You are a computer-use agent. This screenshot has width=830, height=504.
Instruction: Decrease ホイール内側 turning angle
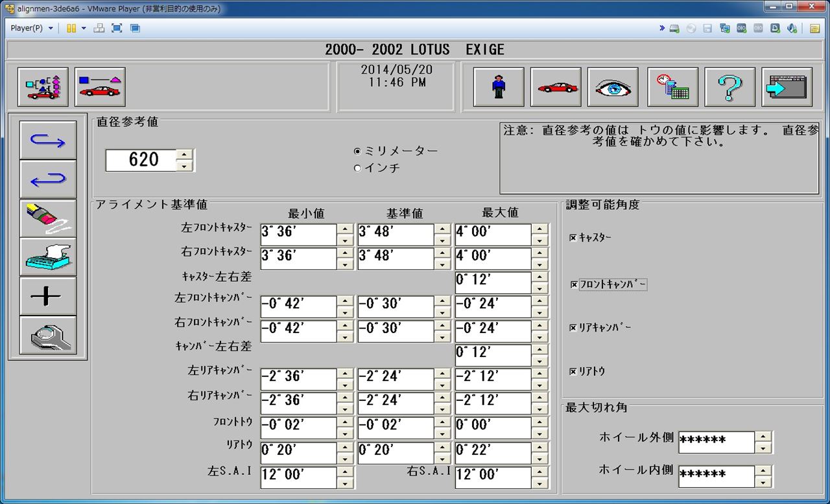click(763, 482)
